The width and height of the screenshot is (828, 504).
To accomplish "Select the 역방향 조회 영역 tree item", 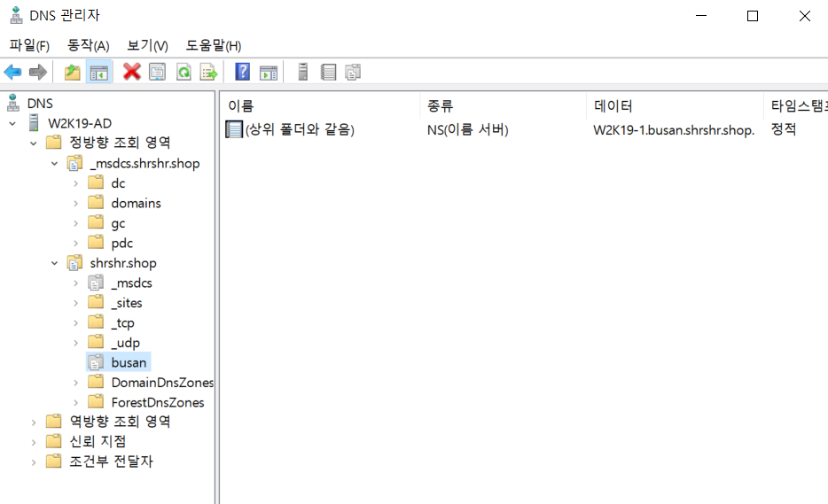I will [x=120, y=421].
